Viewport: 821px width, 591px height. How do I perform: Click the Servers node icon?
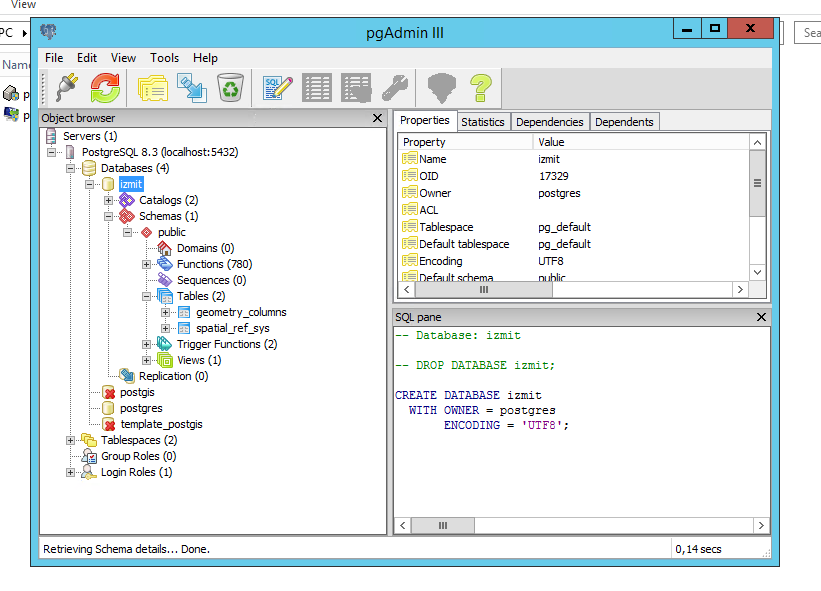tap(51, 136)
